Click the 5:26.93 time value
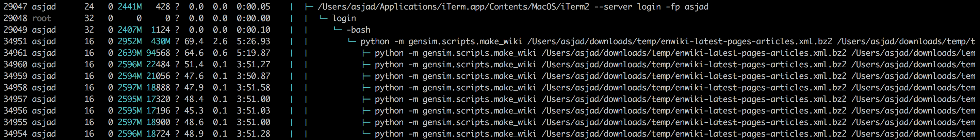Viewport: 980px width, 140px height. [x=254, y=41]
